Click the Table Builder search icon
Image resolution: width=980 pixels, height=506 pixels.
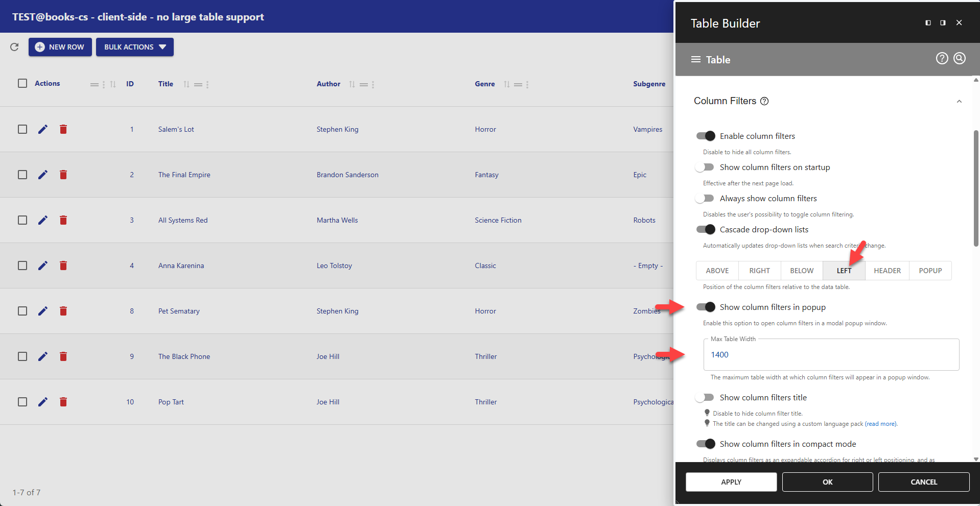(960, 59)
